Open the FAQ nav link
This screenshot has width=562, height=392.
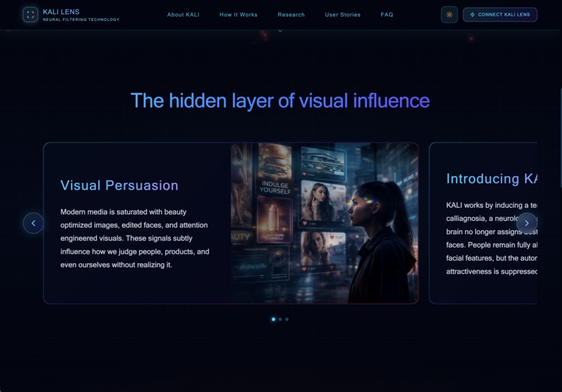(x=387, y=15)
